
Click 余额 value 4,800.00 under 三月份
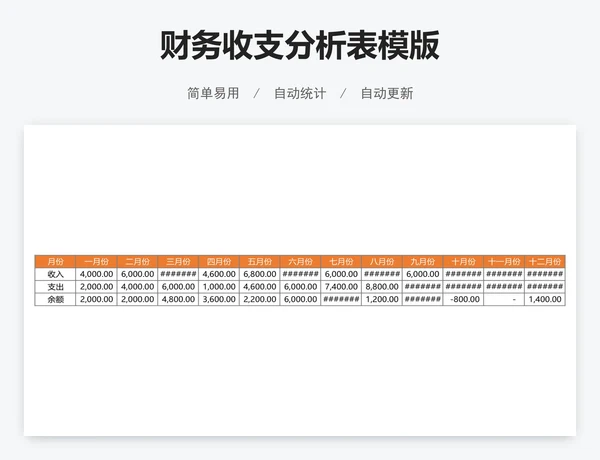click(x=178, y=299)
